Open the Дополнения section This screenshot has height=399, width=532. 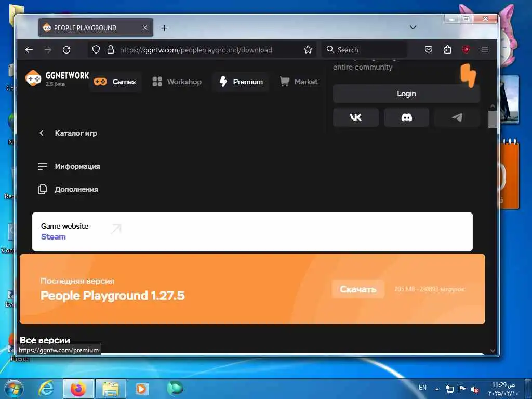point(68,189)
